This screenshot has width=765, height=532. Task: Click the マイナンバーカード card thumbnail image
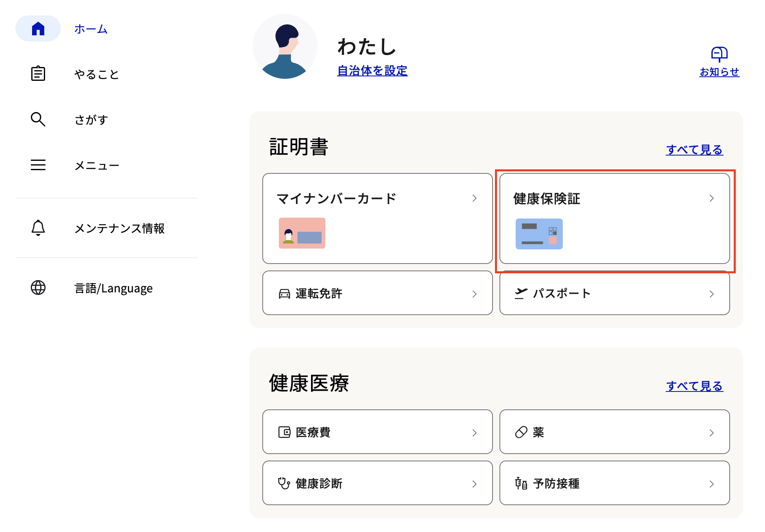302,233
